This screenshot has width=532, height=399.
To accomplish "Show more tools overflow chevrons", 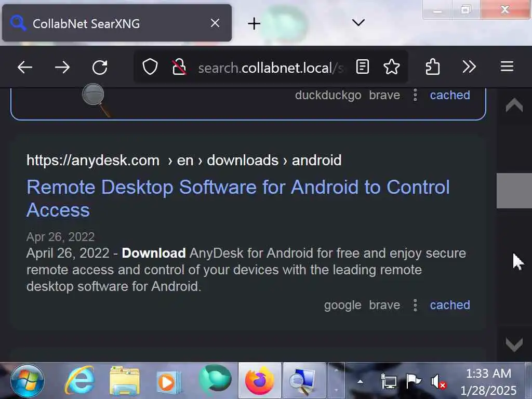I will coord(469,67).
